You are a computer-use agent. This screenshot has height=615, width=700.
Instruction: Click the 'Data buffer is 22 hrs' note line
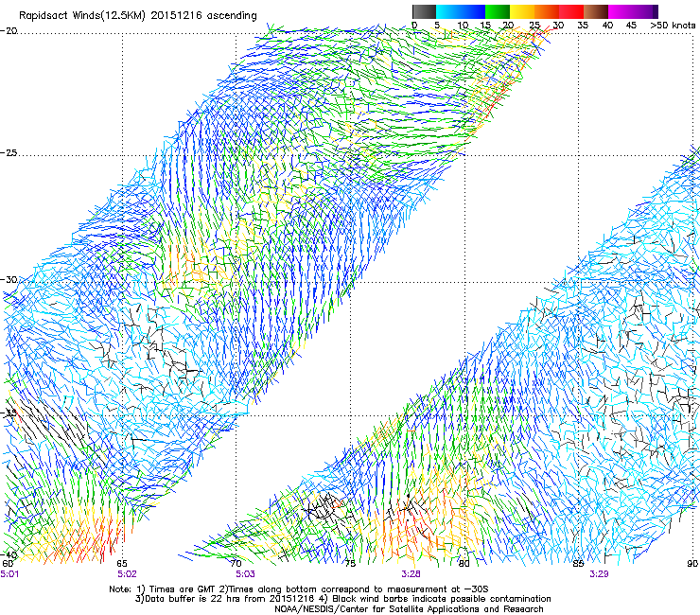coord(342,599)
